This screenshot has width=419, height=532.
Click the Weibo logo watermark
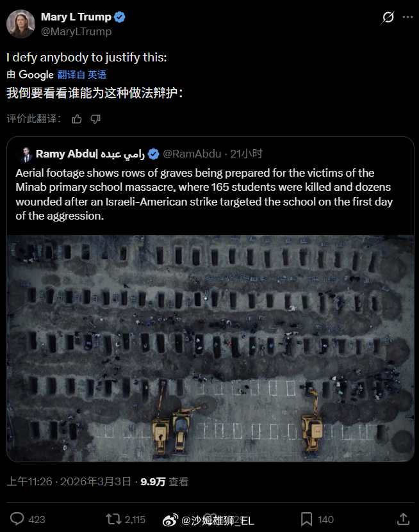170,520
